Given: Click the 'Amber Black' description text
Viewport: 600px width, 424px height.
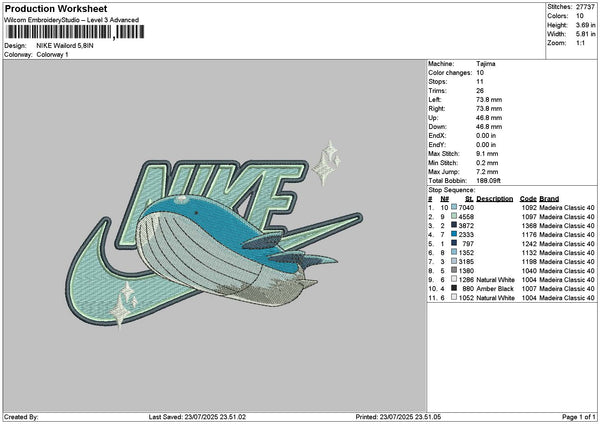Looking at the screenshot, I should coord(494,289).
